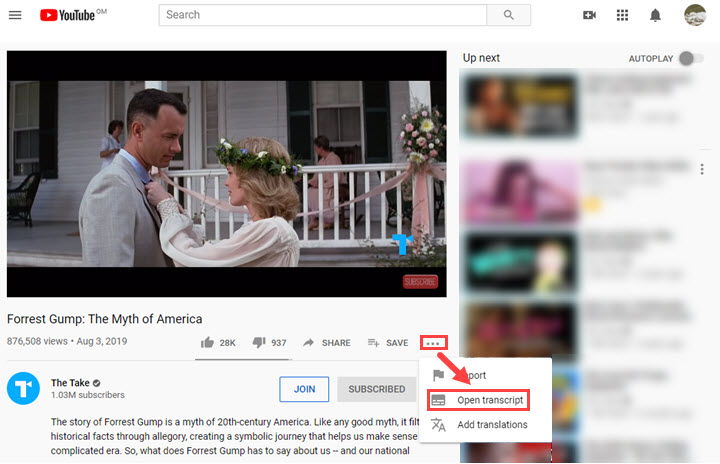
Task: Dislike the video with thumbs down icon
Action: click(x=259, y=342)
